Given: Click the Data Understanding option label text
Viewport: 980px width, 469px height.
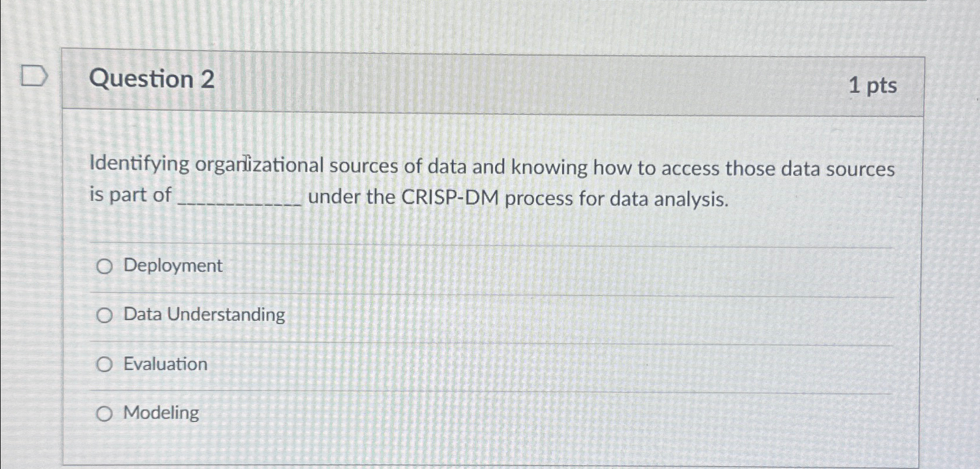Looking at the screenshot, I should click(203, 315).
